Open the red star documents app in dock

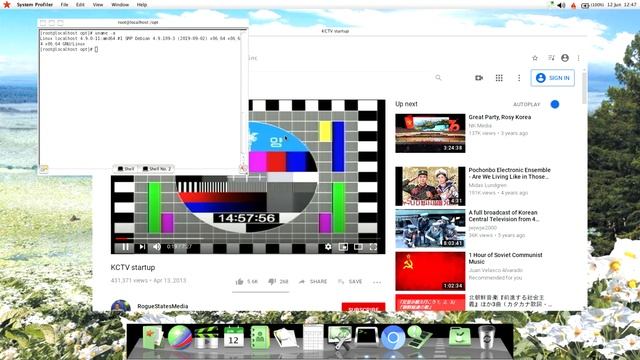[x=152, y=338]
